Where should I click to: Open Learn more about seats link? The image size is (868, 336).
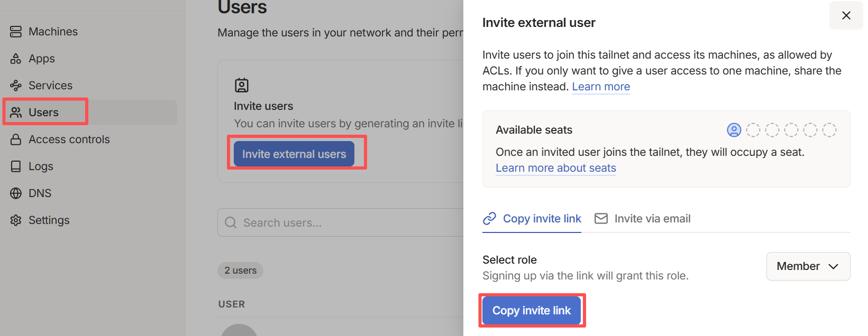[556, 168]
